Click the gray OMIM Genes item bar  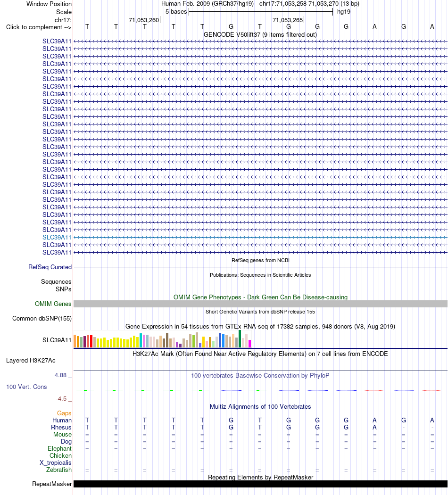tap(260, 304)
